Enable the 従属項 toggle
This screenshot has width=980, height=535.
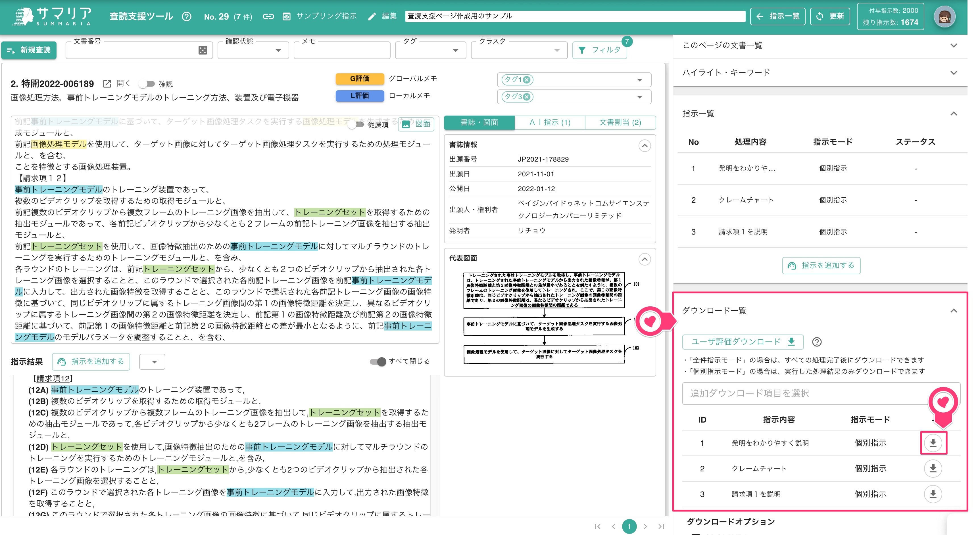[x=356, y=124]
